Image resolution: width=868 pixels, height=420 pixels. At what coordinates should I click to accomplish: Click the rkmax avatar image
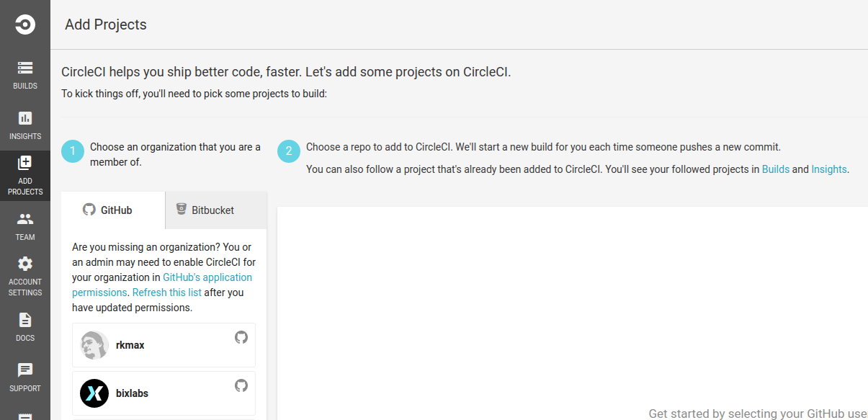coord(94,344)
